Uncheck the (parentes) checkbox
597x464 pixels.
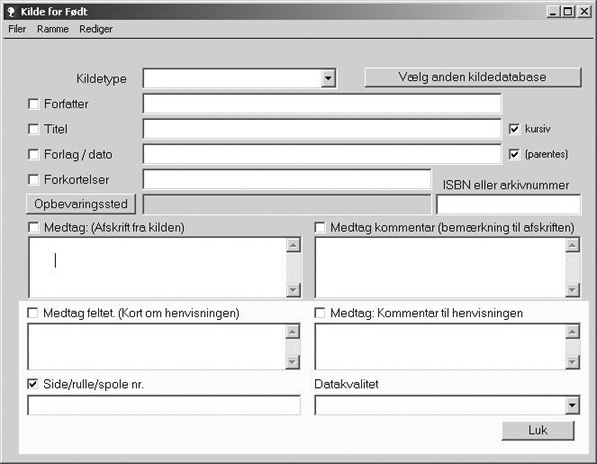pos(514,154)
